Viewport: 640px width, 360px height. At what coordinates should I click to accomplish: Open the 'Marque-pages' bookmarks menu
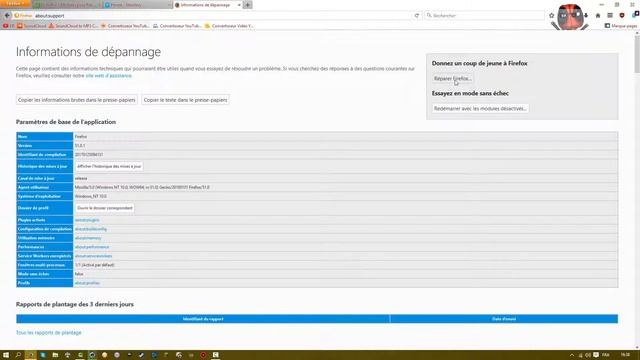[x=620, y=26]
